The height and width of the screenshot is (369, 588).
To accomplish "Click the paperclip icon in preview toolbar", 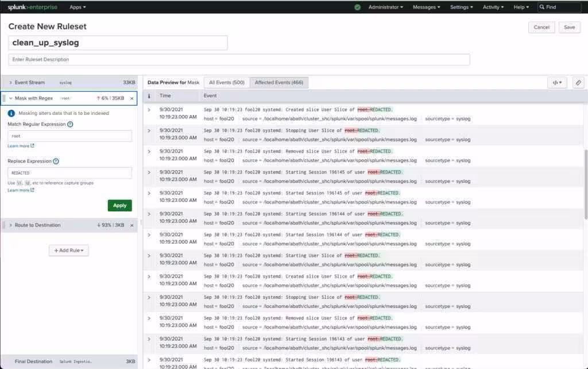I will 578,83.
